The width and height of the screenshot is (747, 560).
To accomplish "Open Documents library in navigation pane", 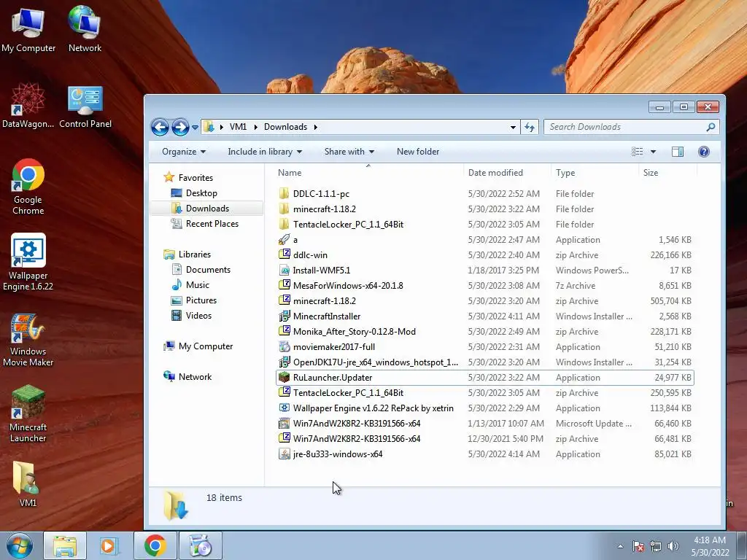I will point(208,270).
